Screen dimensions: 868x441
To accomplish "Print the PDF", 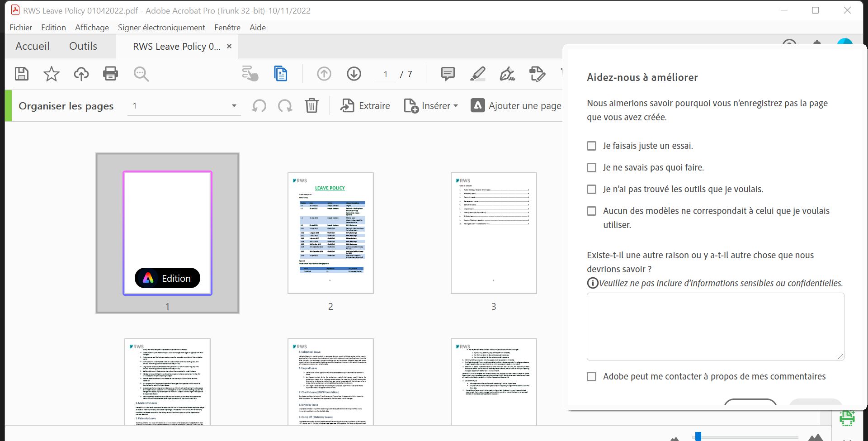I will (x=111, y=74).
